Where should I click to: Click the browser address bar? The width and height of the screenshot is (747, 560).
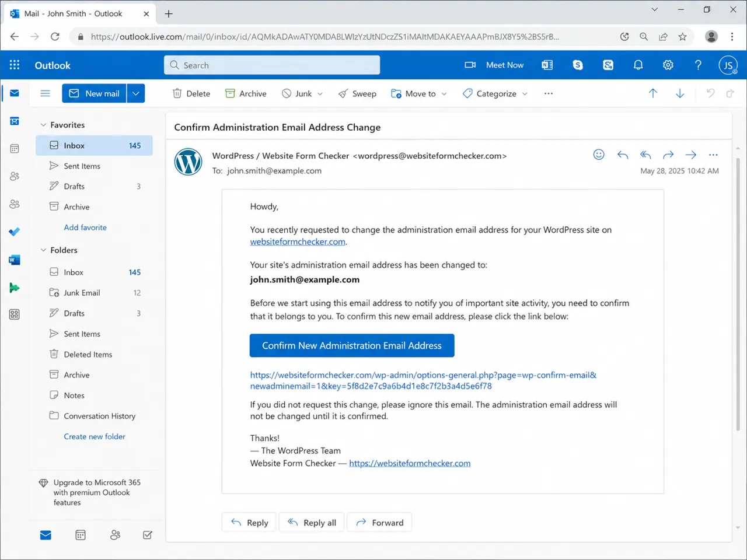tap(344, 36)
